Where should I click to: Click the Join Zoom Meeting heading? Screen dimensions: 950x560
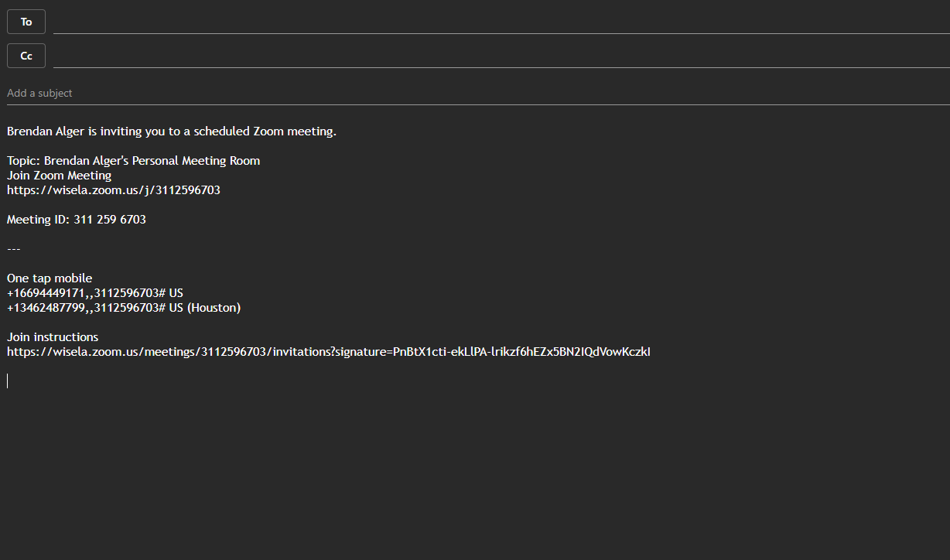coord(59,175)
